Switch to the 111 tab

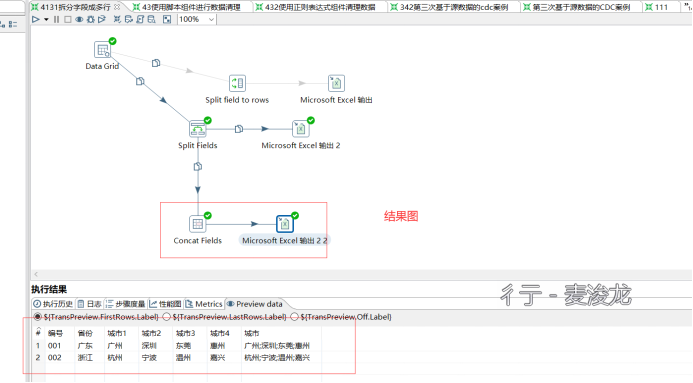661,7
